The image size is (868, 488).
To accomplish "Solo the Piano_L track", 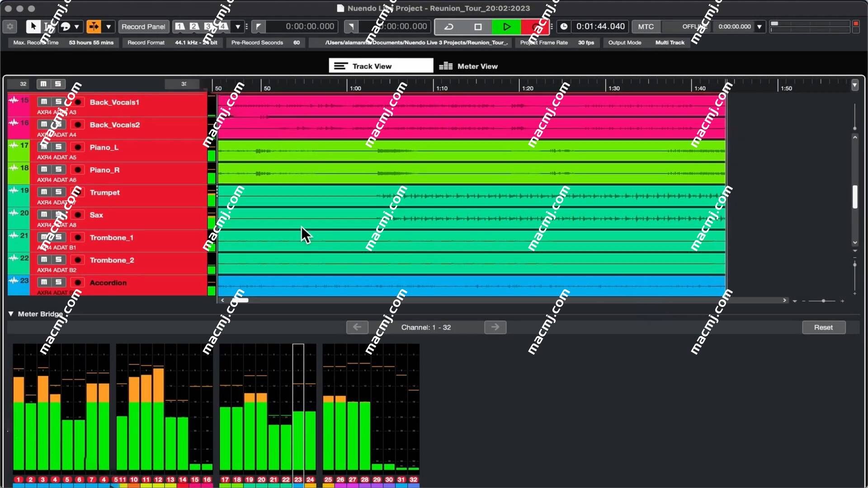I will click(x=58, y=147).
